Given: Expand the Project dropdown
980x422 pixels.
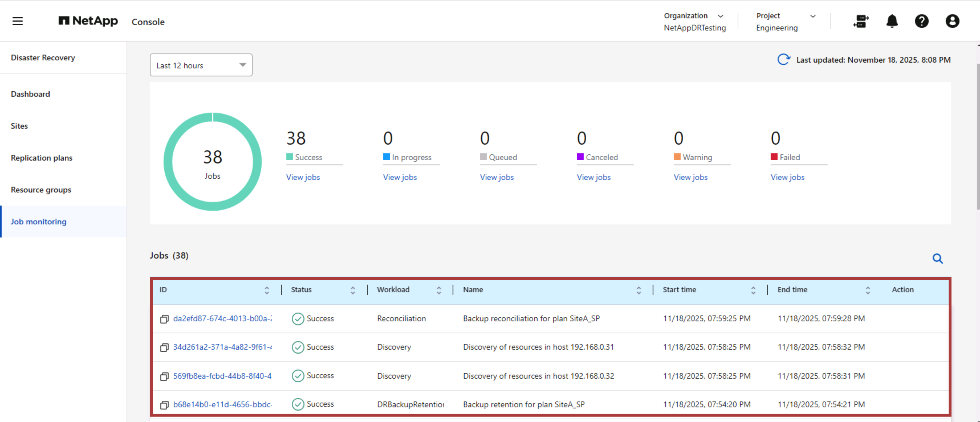Looking at the screenshot, I should [x=813, y=16].
